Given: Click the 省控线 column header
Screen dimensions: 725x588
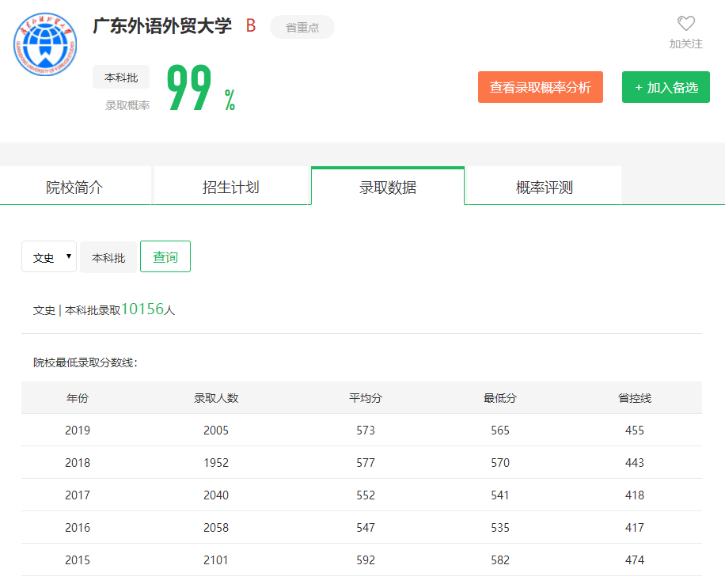Looking at the screenshot, I should tap(635, 398).
